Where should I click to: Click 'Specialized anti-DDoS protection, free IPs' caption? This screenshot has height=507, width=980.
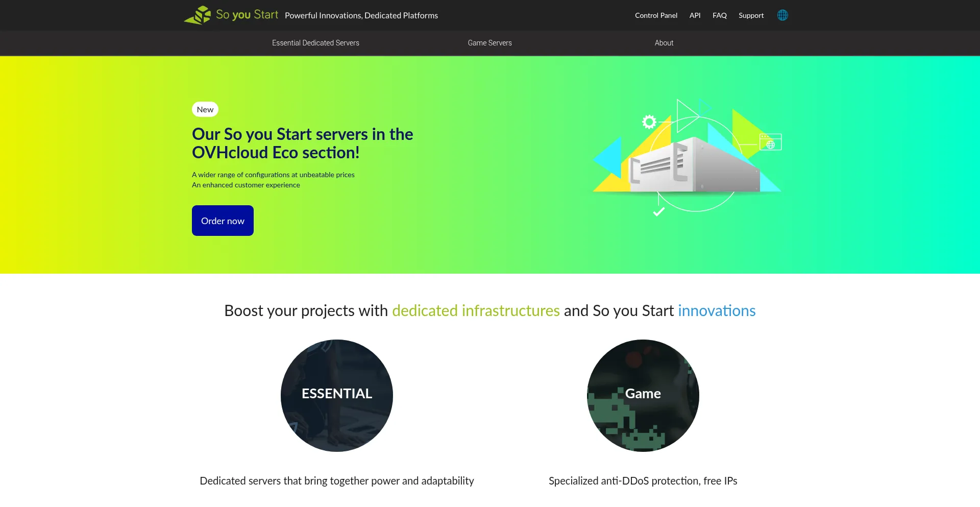pos(643,481)
